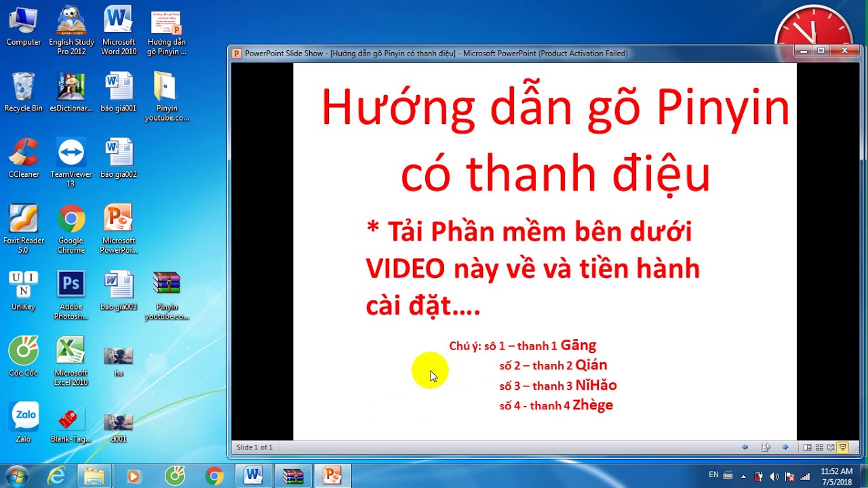Switch to WinRAR in the taskbar
Image resolution: width=868 pixels, height=488 pixels.
[x=293, y=476]
